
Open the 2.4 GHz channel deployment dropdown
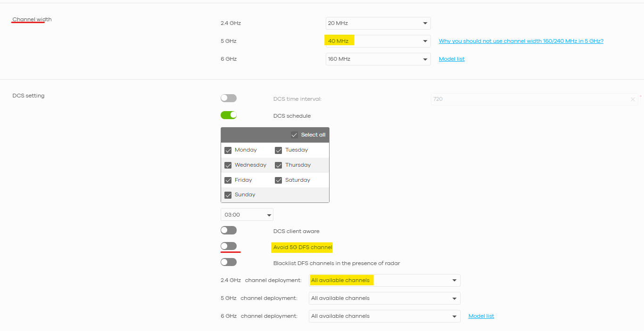[385, 280]
